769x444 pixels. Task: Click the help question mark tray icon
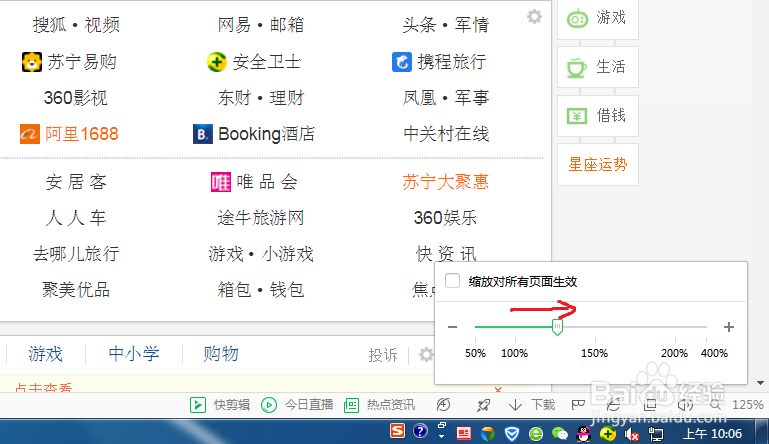[x=420, y=431]
